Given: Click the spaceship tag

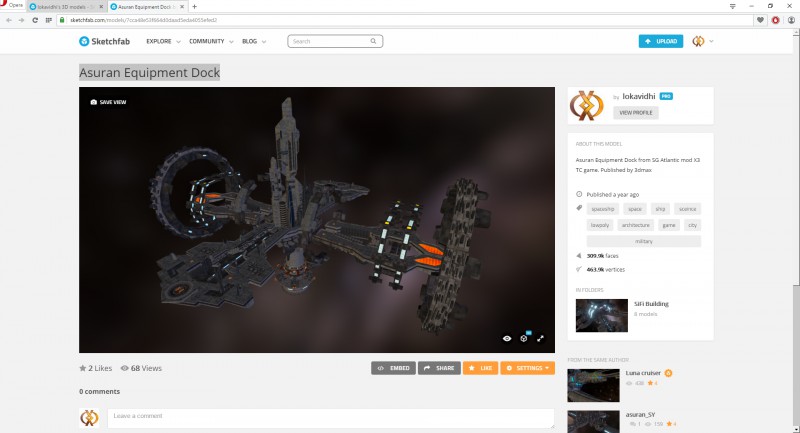Looking at the screenshot, I should [x=603, y=209].
